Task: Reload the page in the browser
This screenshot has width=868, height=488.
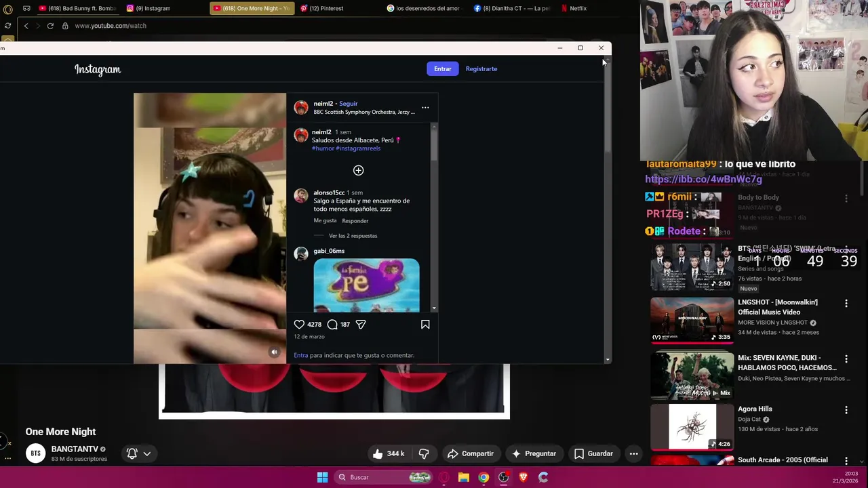Action: (x=50, y=26)
